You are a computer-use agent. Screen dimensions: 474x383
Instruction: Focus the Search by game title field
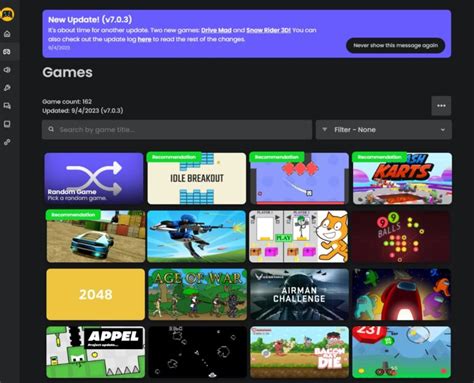coord(177,129)
